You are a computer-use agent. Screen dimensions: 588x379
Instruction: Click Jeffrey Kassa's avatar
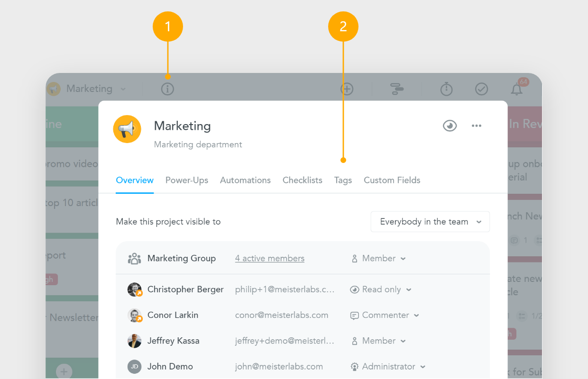click(x=135, y=341)
